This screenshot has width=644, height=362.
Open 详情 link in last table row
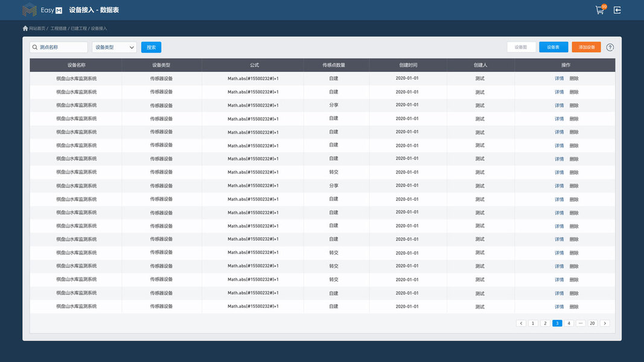[x=560, y=306]
